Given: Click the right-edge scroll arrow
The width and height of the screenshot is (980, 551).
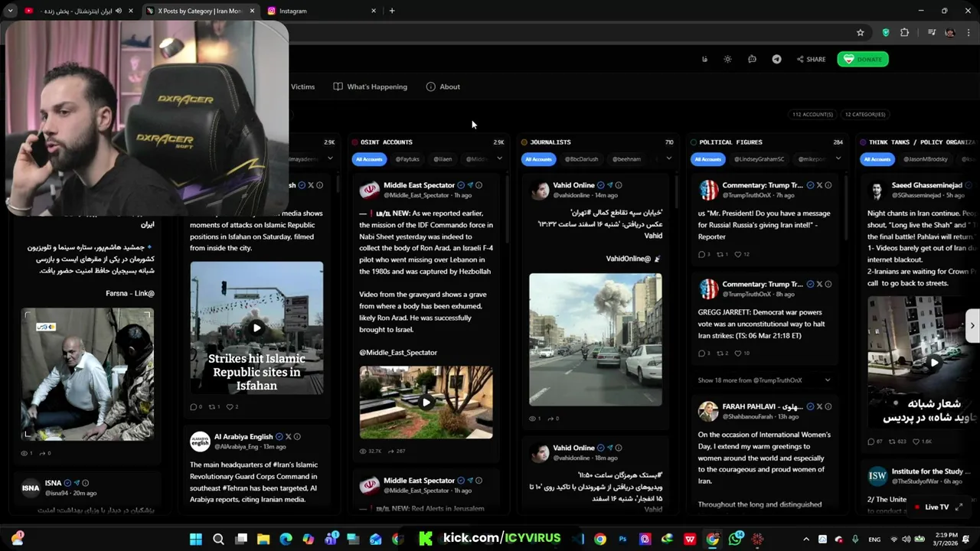Looking at the screenshot, I should 972,326.
